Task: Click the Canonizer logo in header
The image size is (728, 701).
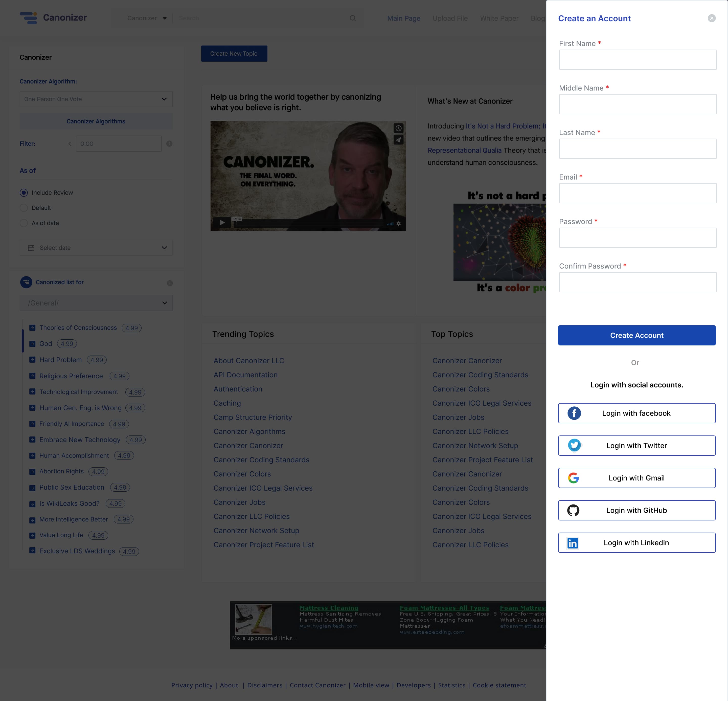Action: tap(53, 17)
